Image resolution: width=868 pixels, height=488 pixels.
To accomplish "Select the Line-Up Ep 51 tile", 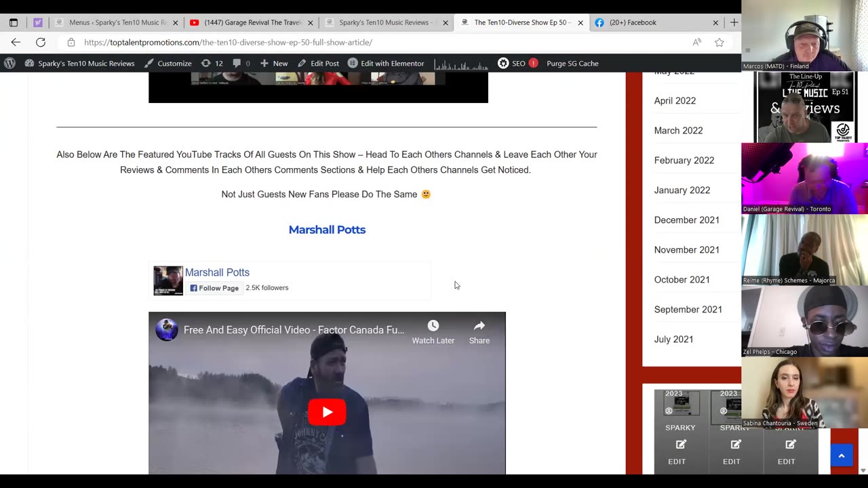I will click(804, 106).
